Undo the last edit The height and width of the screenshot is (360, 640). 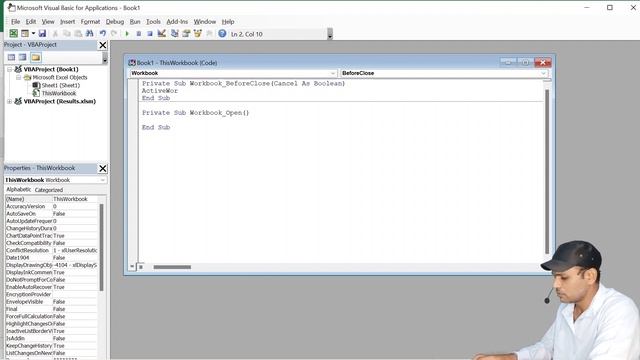pos(103,34)
